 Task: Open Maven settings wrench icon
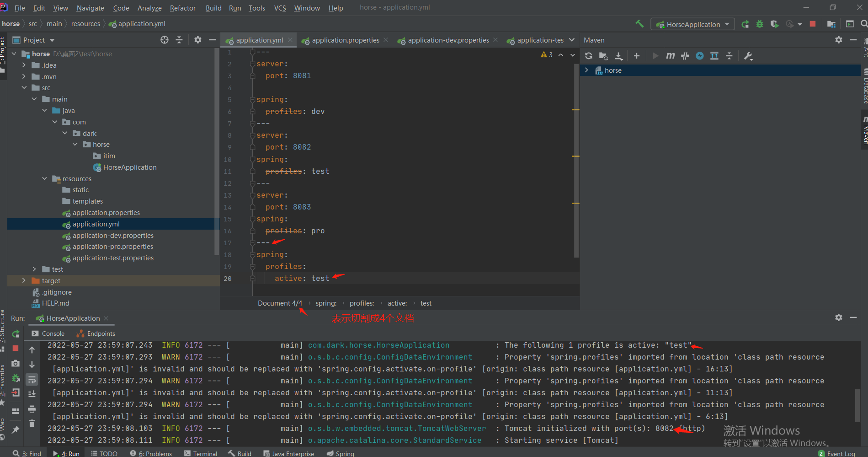pyautogui.click(x=748, y=56)
